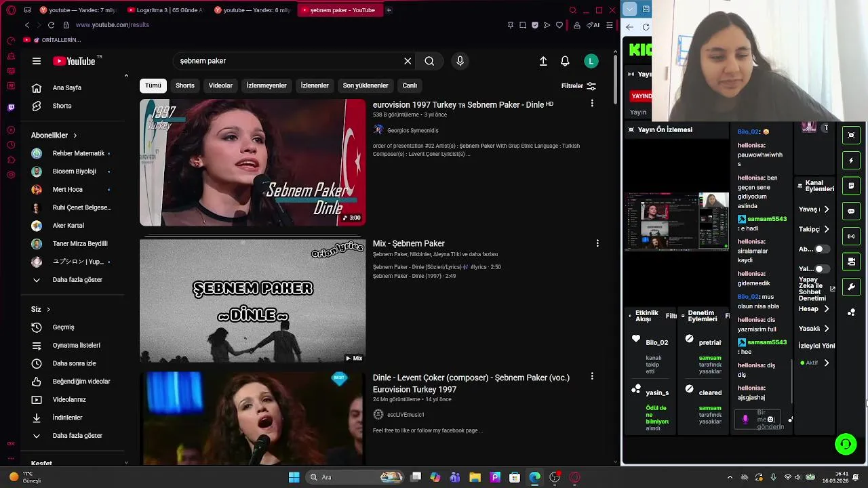Open Windows Start menu
Screen dimensions: 868x488
coord(294,477)
